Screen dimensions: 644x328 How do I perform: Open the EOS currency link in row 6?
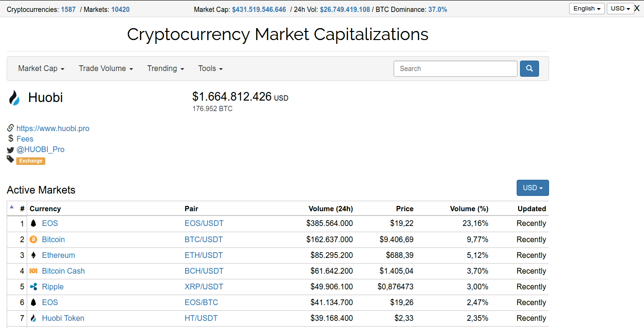[x=50, y=302]
